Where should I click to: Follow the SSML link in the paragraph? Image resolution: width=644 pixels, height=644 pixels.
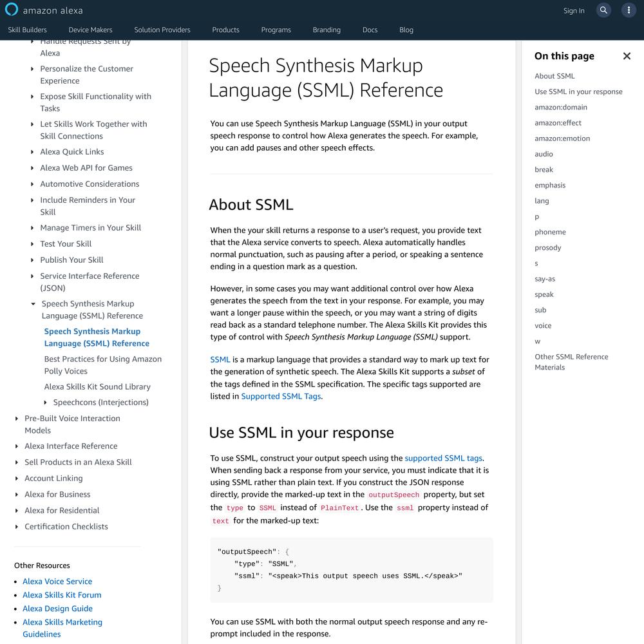pyautogui.click(x=220, y=359)
